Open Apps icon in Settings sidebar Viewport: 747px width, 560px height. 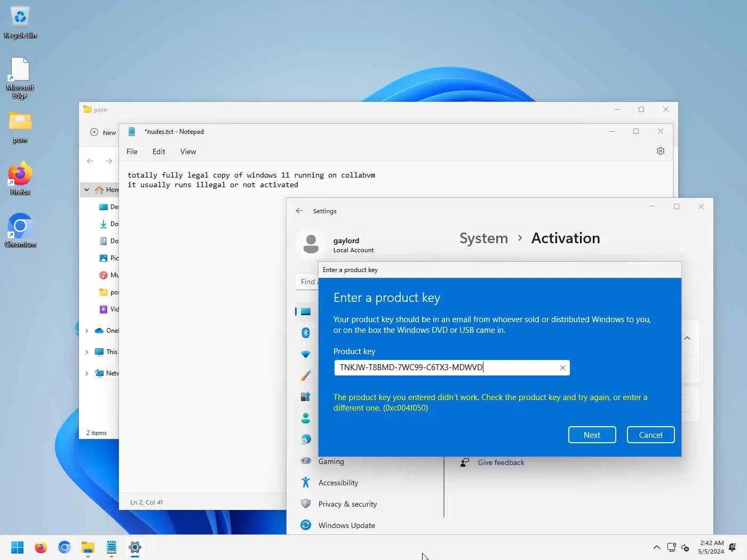pos(306,397)
